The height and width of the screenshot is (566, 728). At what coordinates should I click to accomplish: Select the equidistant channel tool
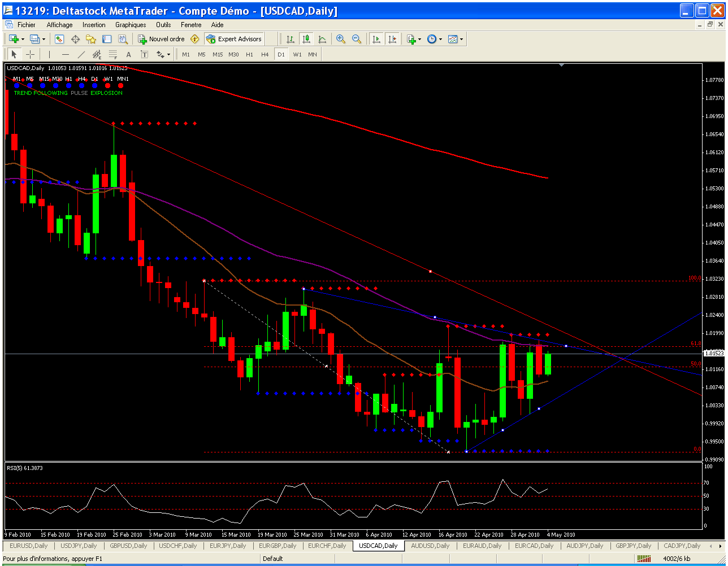point(97,54)
